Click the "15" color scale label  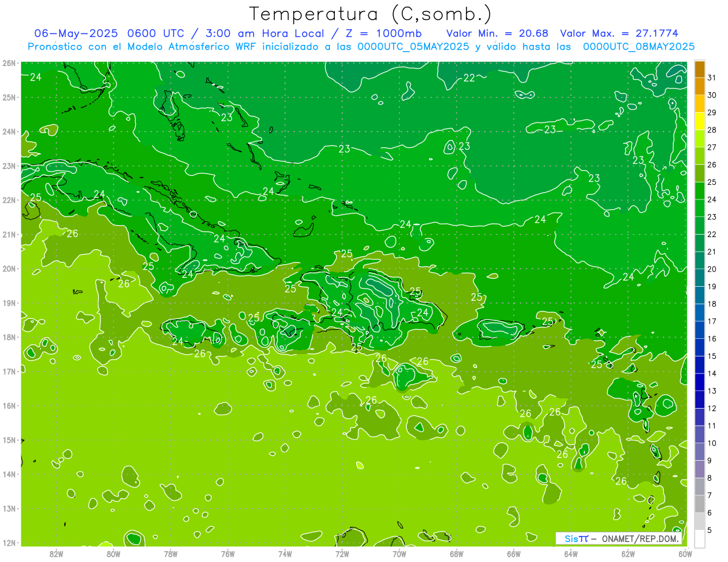[x=712, y=356]
